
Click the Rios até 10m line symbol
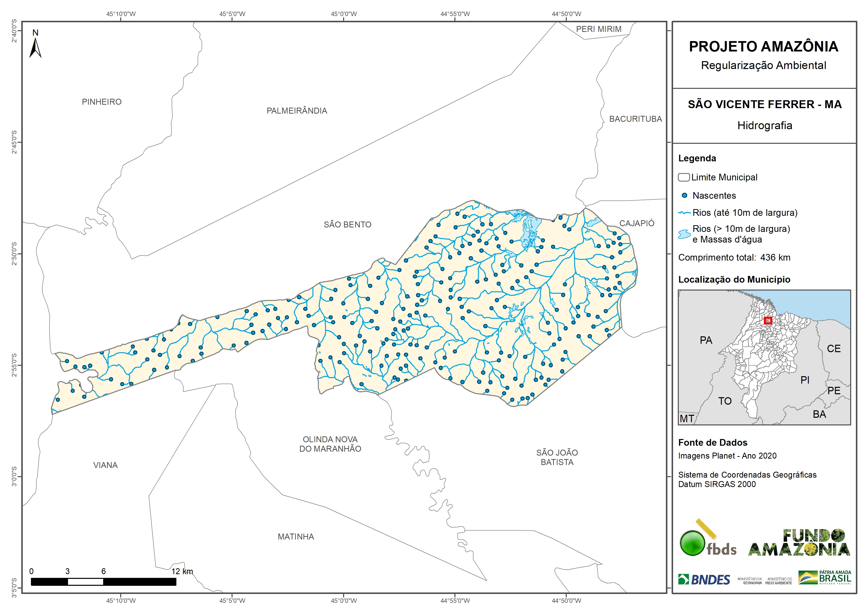pyautogui.click(x=684, y=213)
